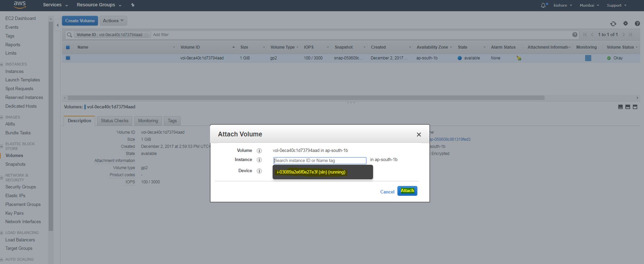Click the pin star icon in navbar
Image resolution: width=644 pixels, height=264 pixels.
[x=133, y=5]
